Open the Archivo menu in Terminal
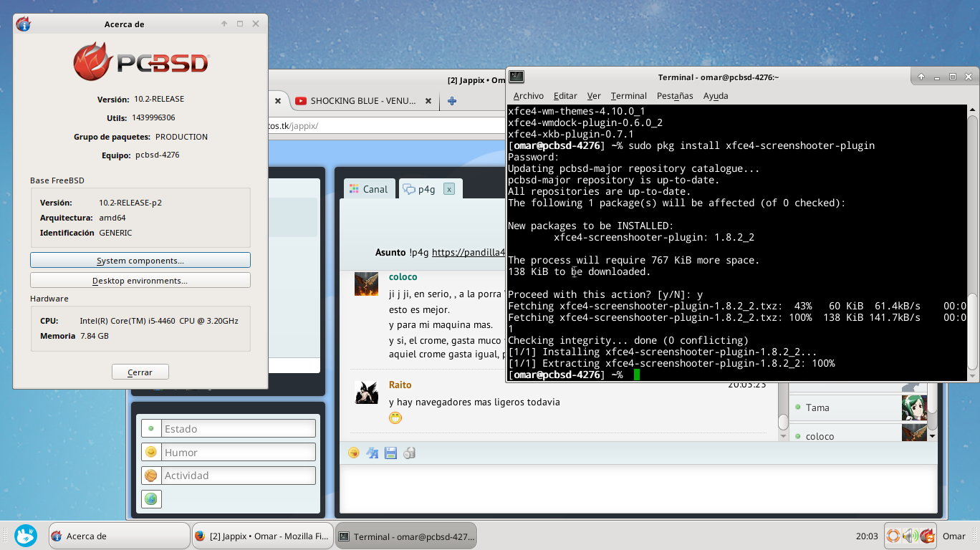 tap(529, 95)
